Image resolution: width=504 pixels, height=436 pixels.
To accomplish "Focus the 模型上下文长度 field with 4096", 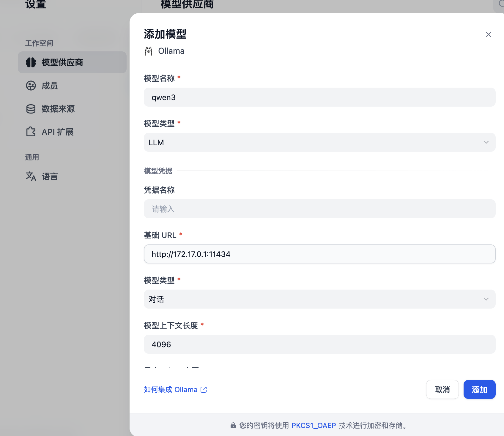I will coord(319,344).
